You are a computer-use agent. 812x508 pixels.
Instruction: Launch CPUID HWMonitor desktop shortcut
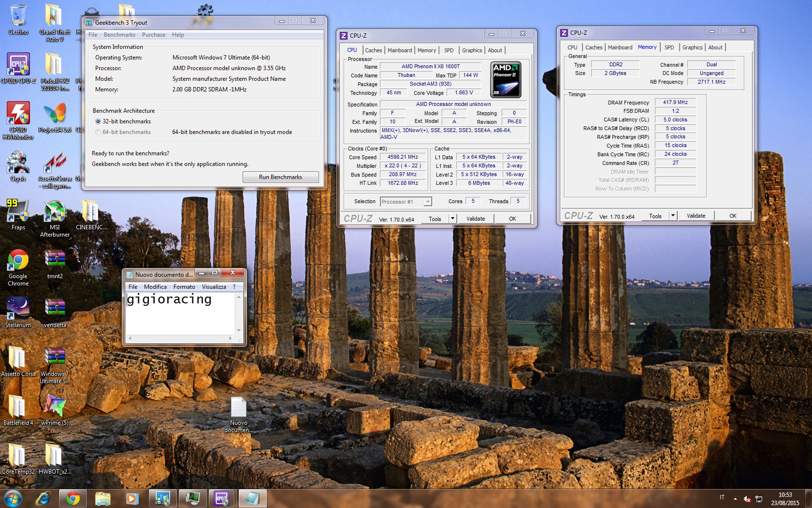pyautogui.click(x=18, y=120)
